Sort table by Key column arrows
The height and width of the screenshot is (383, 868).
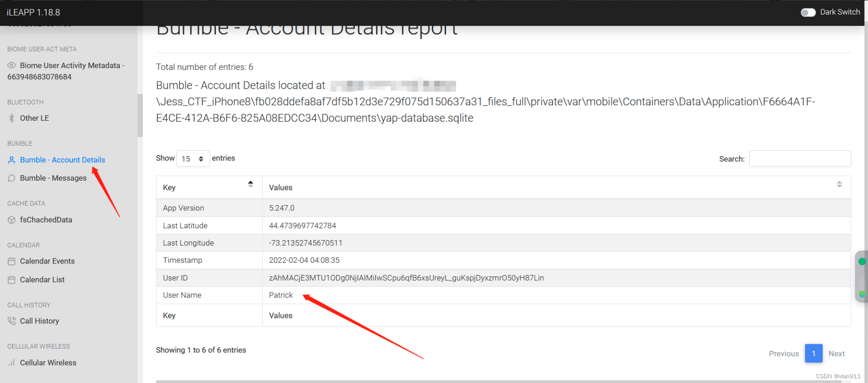pos(250,184)
